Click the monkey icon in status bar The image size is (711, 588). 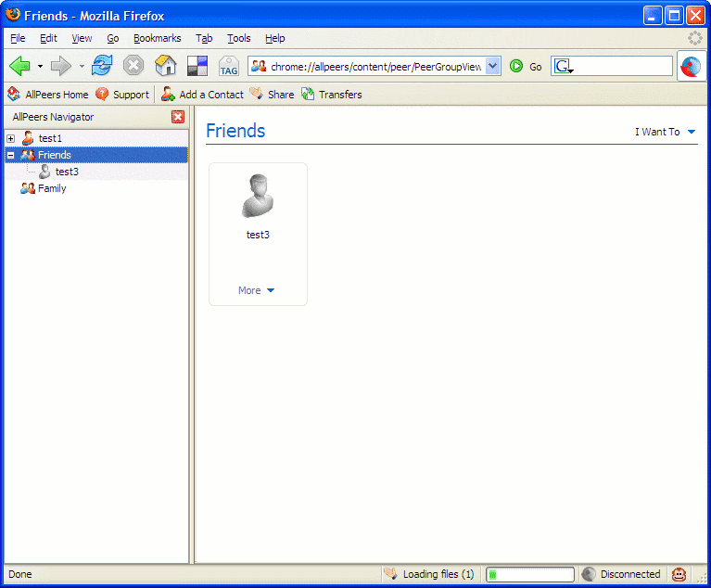point(679,574)
